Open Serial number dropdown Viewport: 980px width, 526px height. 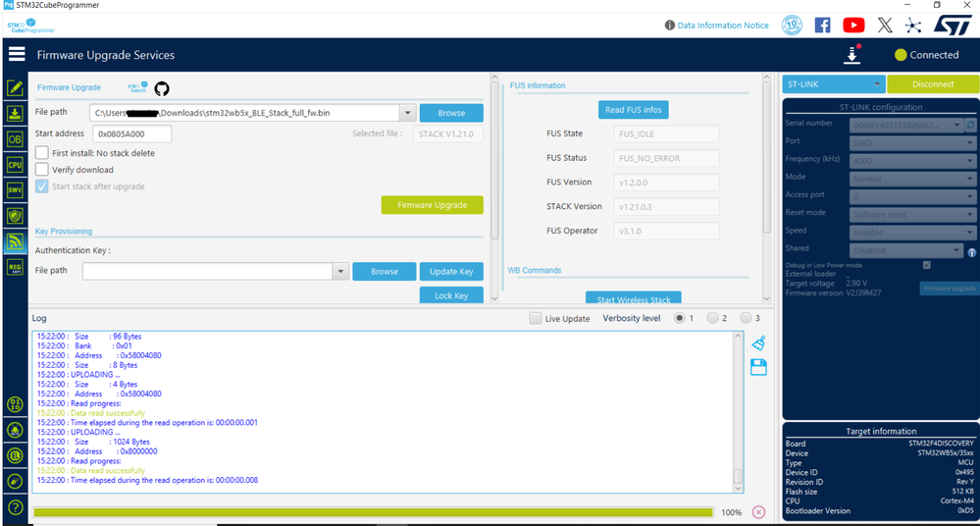click(906, 125)
